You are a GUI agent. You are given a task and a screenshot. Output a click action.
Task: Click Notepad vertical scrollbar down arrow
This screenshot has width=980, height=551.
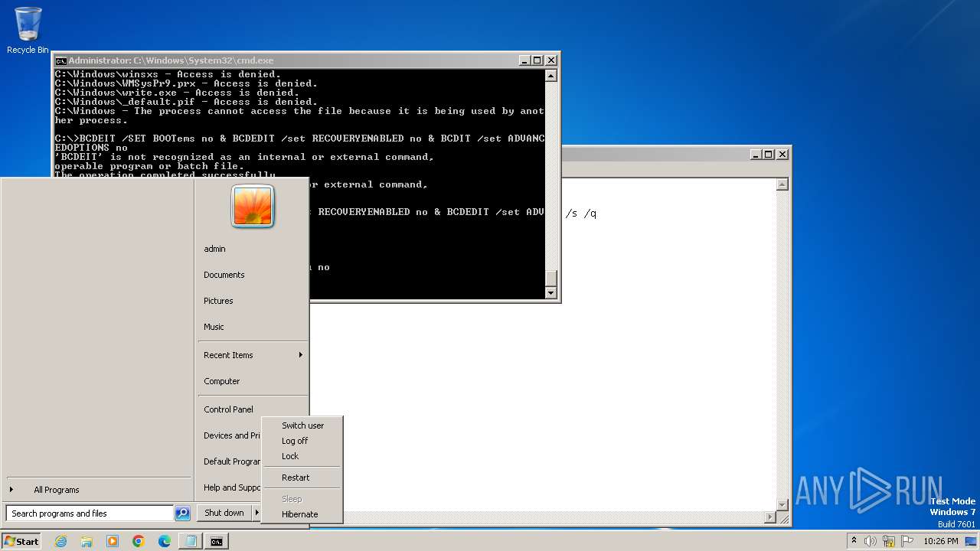pos(782,505)
